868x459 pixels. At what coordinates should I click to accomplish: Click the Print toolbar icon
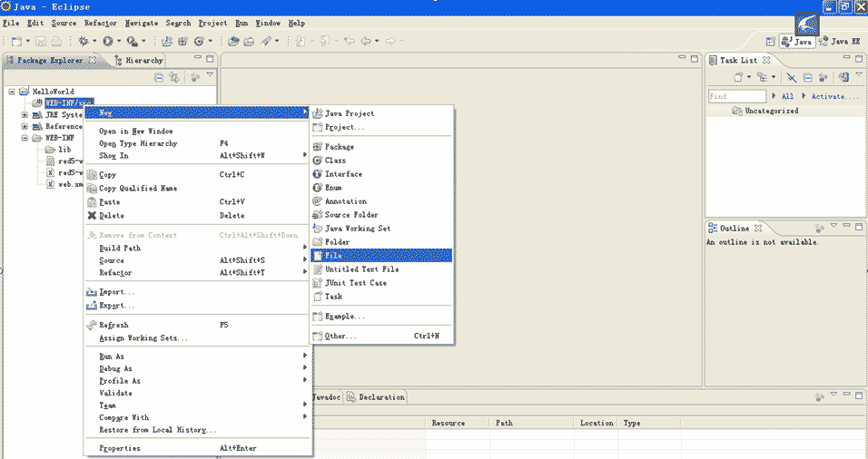[56, 41]
